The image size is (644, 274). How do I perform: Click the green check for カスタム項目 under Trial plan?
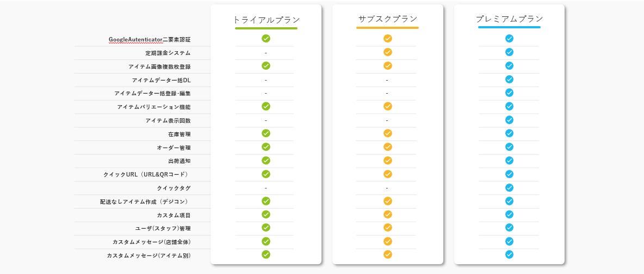click(x=266, y=215)
